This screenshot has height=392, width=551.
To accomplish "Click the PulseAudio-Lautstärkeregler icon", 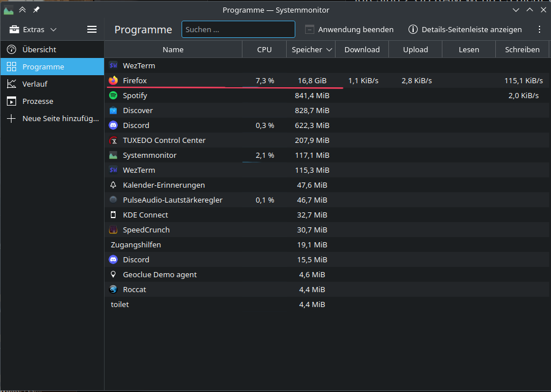I will (113, 200).
